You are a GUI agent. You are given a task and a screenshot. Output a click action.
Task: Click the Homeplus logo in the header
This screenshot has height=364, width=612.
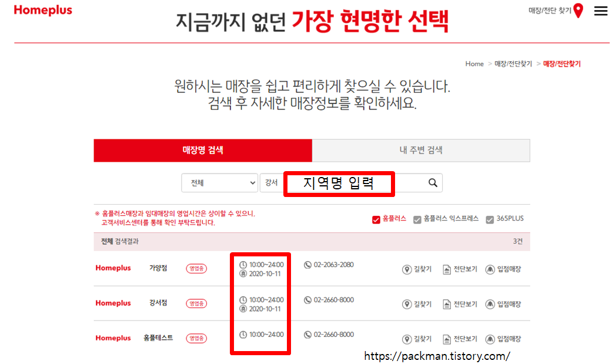point(43,10)
